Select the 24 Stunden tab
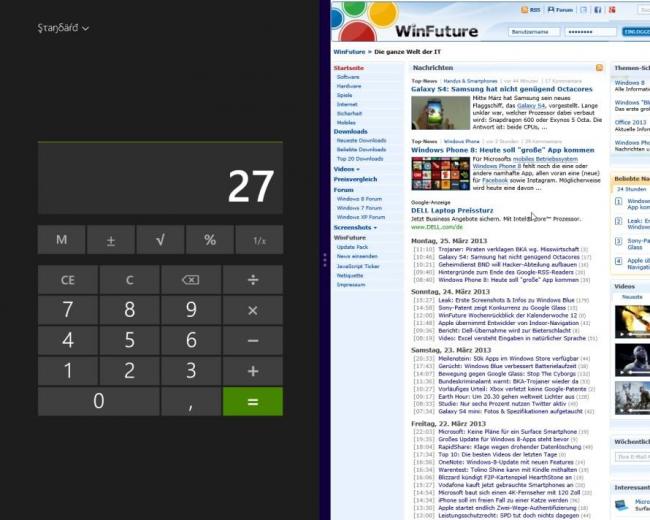This screenshot has width=650, height=520. [631, 189]
